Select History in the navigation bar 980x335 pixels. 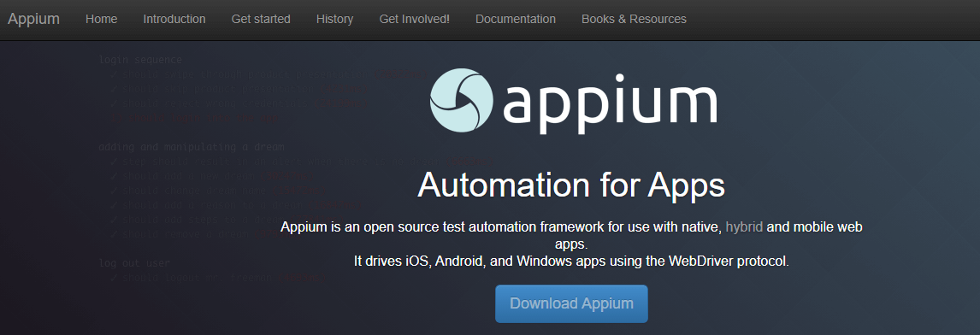334,19
